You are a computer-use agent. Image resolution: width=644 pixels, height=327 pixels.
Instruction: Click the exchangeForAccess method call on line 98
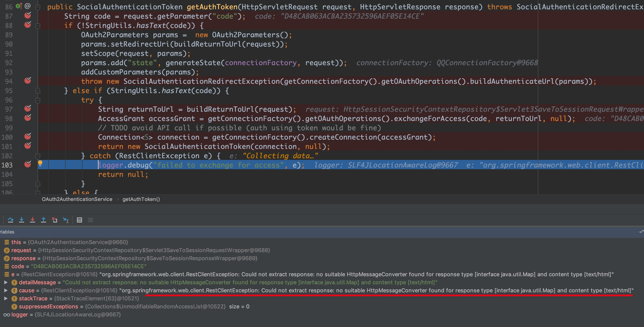pos(430,119)
